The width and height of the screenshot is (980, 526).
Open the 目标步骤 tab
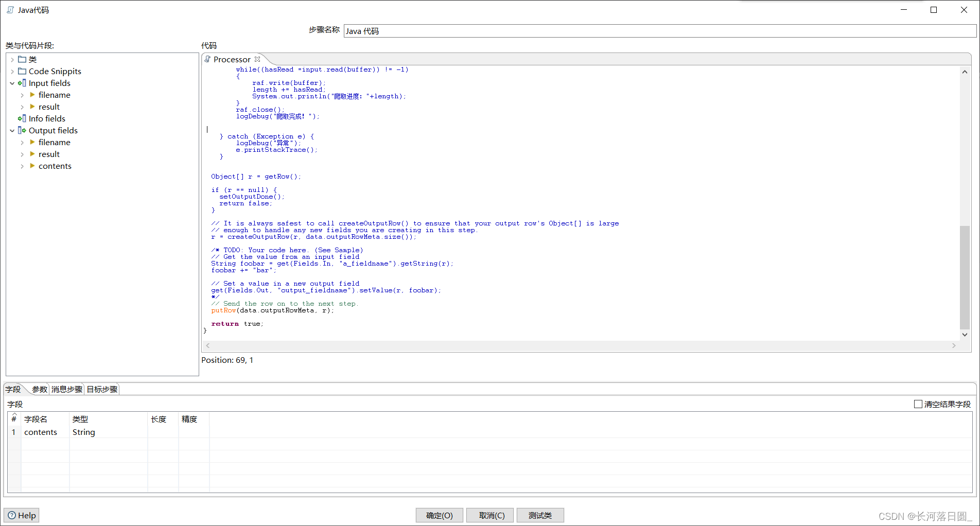[101, 389]
